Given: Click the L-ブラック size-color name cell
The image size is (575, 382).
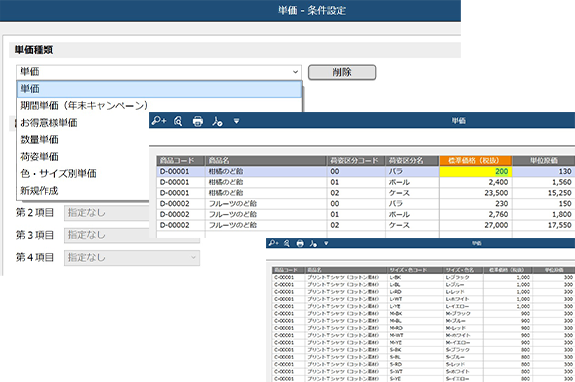Looking at the screenshot, I should point(463,278).
